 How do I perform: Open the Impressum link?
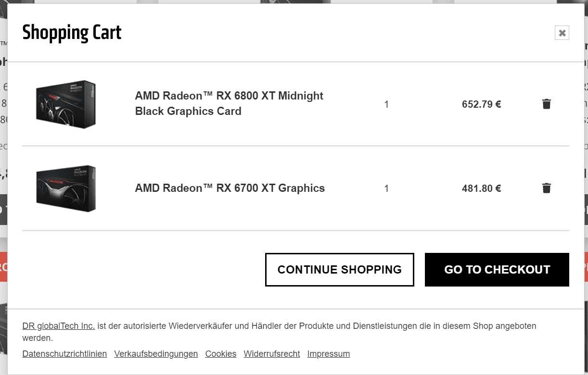tap(329, 354)
